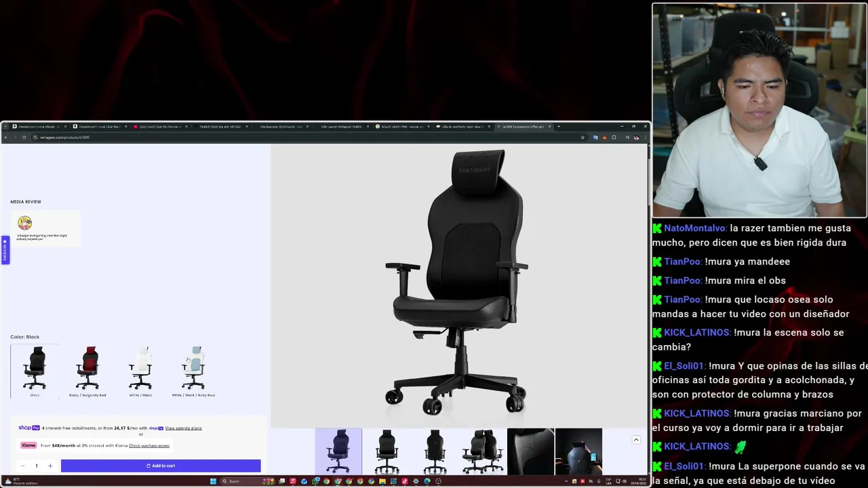The width and height of the screenshot is (868, 488).
Task: Select the first highlighted gallery chair thumbnail
Action: point(338,451)
